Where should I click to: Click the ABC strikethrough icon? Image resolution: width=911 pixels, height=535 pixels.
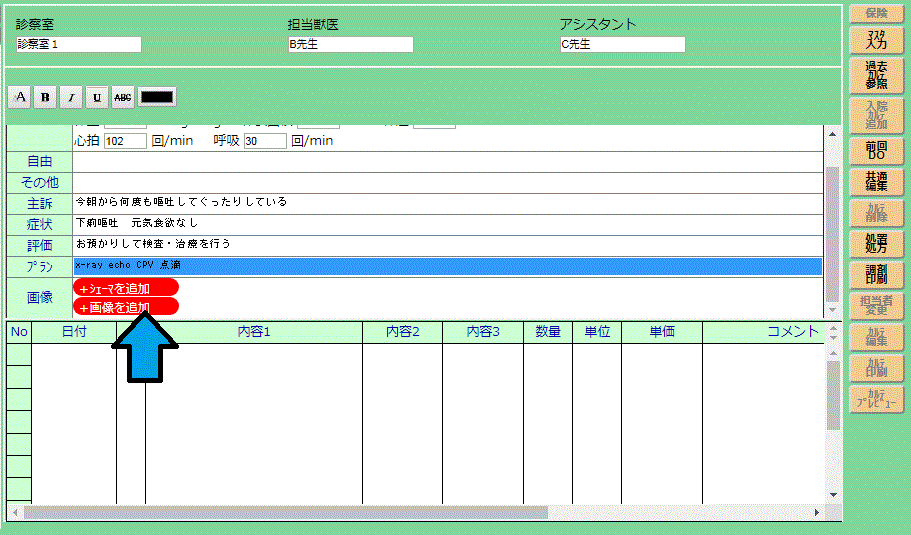click(x=123, y=97)
